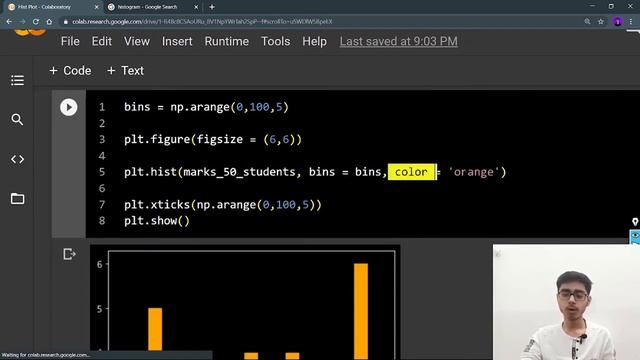
Task: Click 'plt.show()' on line 8
Action: click(x=157, y=221)
